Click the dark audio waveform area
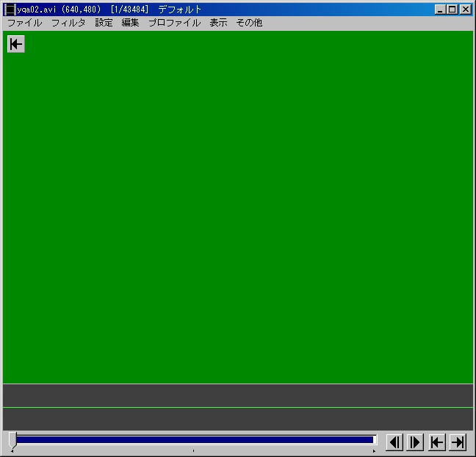Screen dimensions: 476x457 click(x=238, y=406)
